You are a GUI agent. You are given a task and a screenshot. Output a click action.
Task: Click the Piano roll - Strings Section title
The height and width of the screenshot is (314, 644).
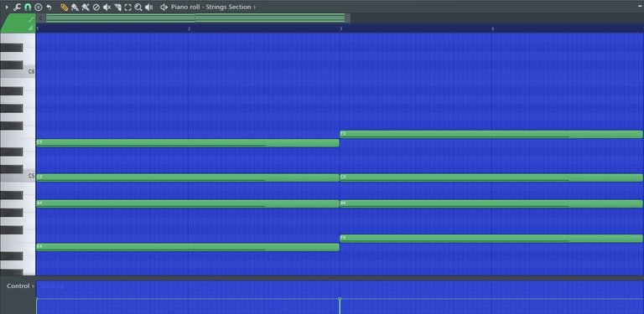[211, 7]
